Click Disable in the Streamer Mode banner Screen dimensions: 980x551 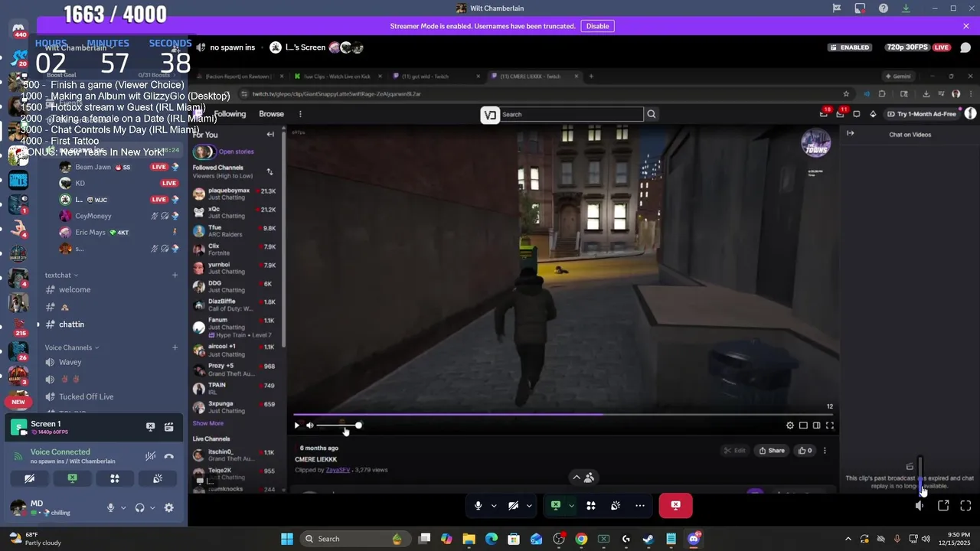(597, 26)
